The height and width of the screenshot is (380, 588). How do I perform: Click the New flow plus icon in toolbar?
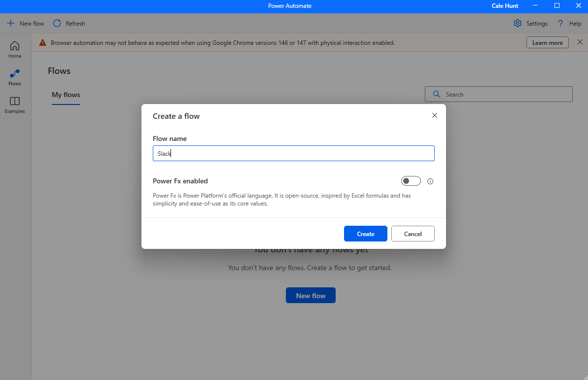11,23
